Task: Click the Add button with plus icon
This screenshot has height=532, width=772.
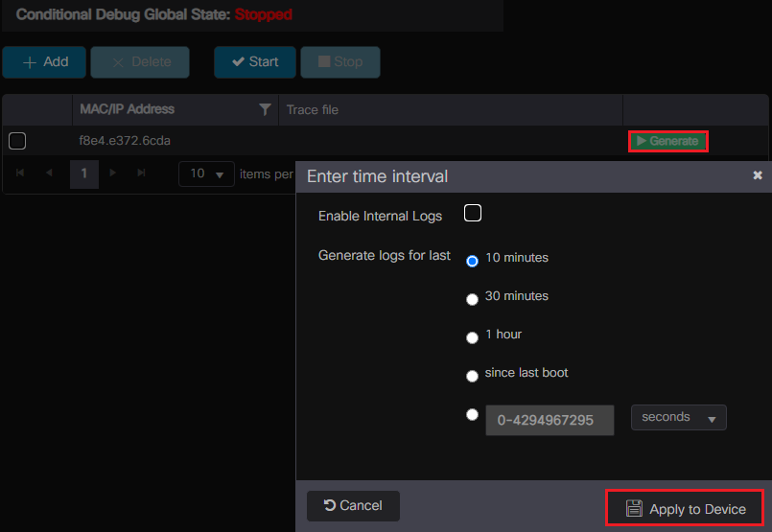Action: pyautogui.click(x=44, y=62)
